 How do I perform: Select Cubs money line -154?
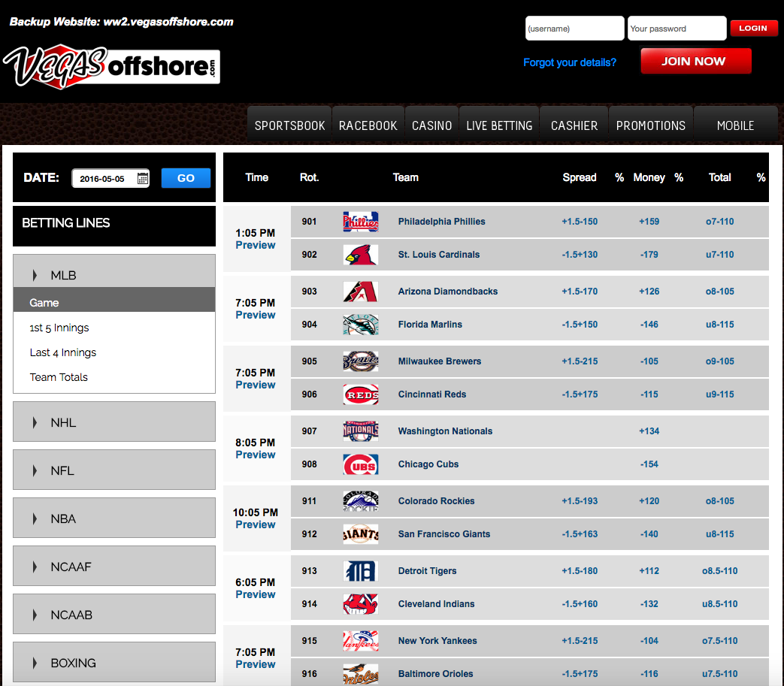tap(649, 464)
